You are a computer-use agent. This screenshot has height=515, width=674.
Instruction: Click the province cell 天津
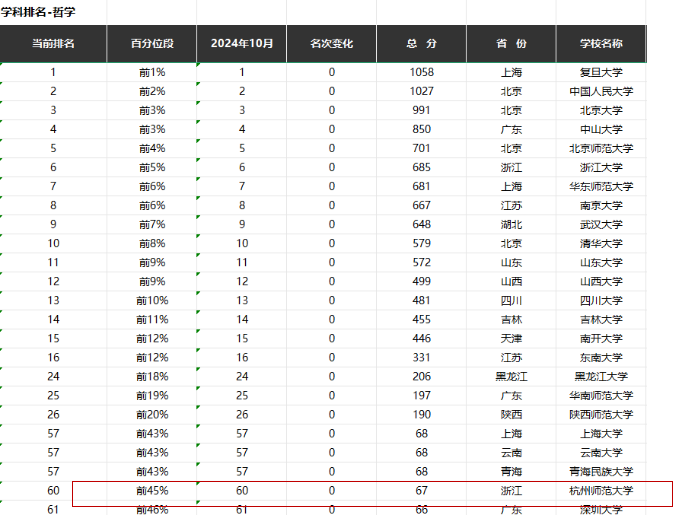[511, 338]
